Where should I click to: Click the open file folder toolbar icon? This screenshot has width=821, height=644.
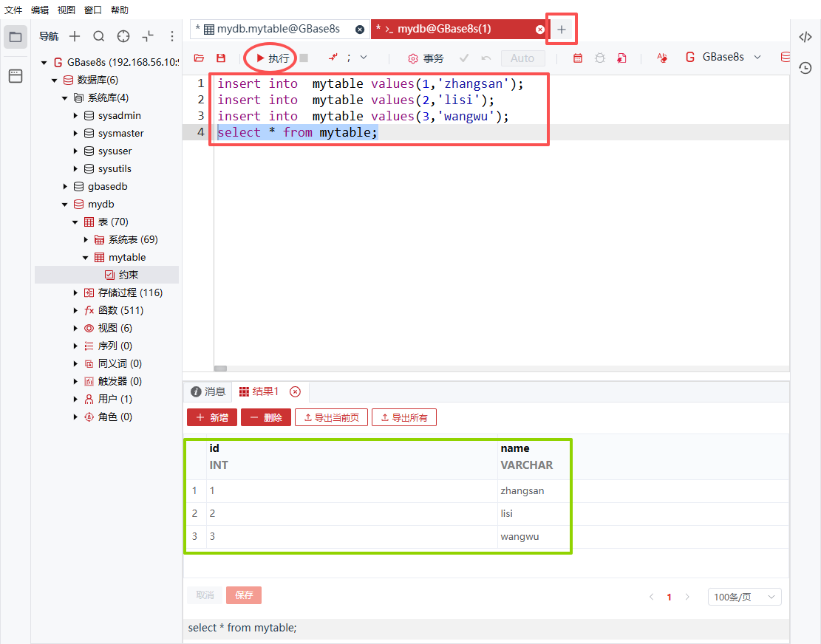pyautogui.click(x=199, y=58)
